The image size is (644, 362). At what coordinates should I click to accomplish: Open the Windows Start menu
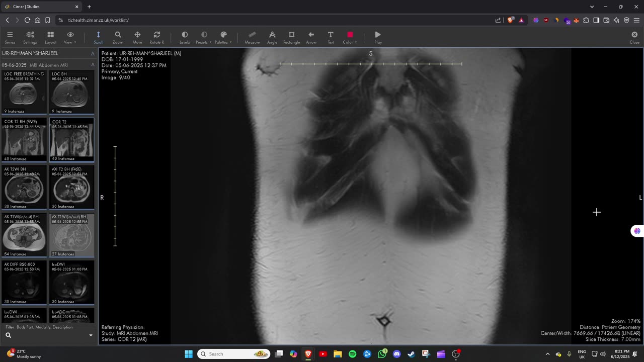pos(189,354)
